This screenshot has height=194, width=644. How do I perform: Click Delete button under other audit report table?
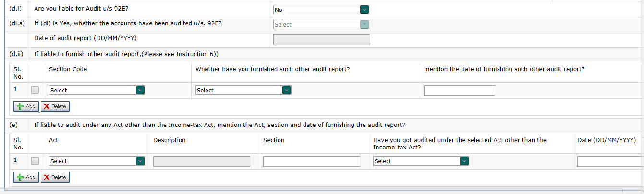click(x=55, y=106)
